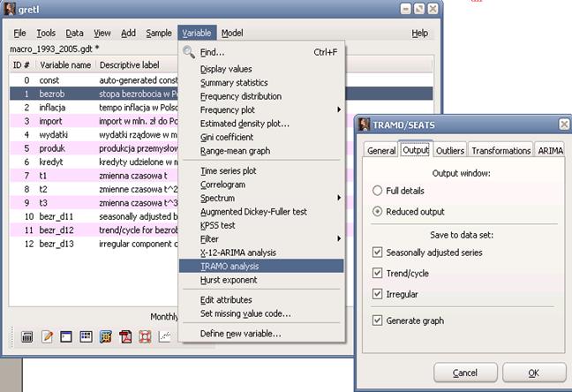Open the File menu
Image resolution: width=572 pixels, height=392 pixels.
[19, 33]
